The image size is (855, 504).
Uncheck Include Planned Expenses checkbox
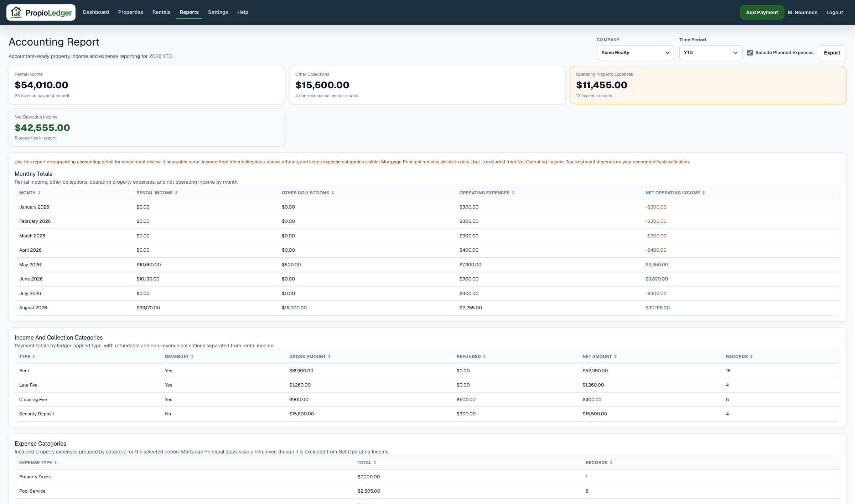[x=750, y=53]
